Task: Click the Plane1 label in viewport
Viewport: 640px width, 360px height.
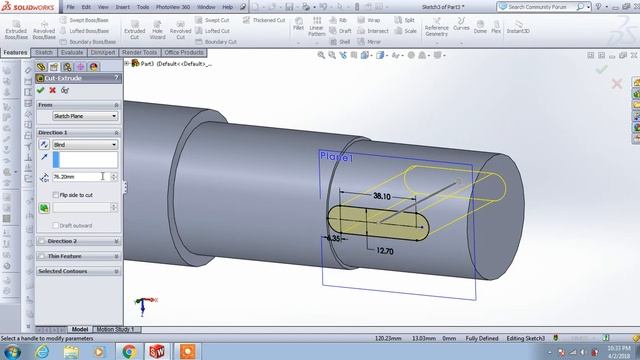Action: coord(336,157)
